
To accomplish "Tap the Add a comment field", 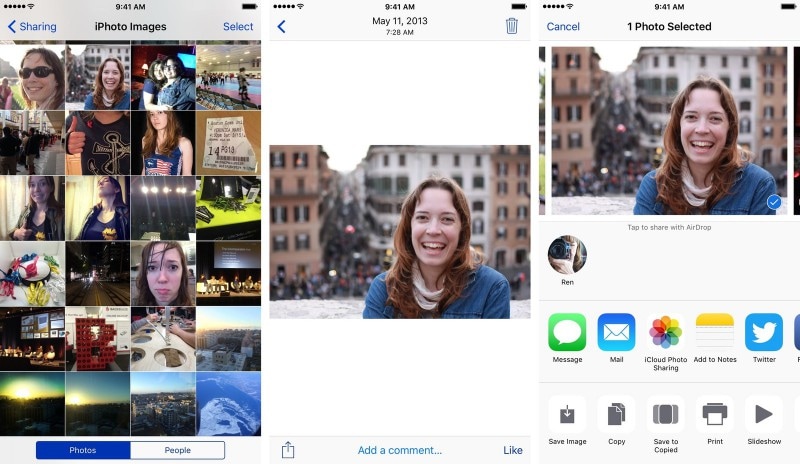I will pyautogui.click(x=399, y=450).
